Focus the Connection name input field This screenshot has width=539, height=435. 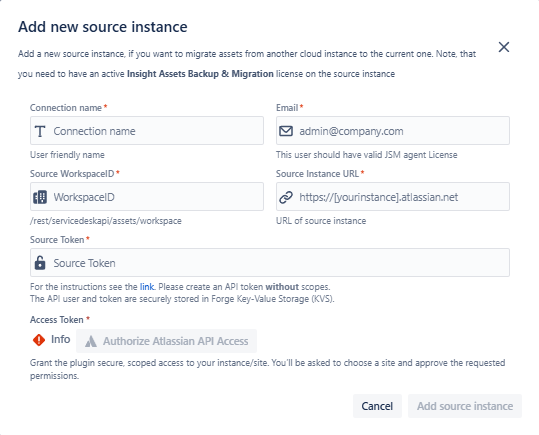(147, 131)
